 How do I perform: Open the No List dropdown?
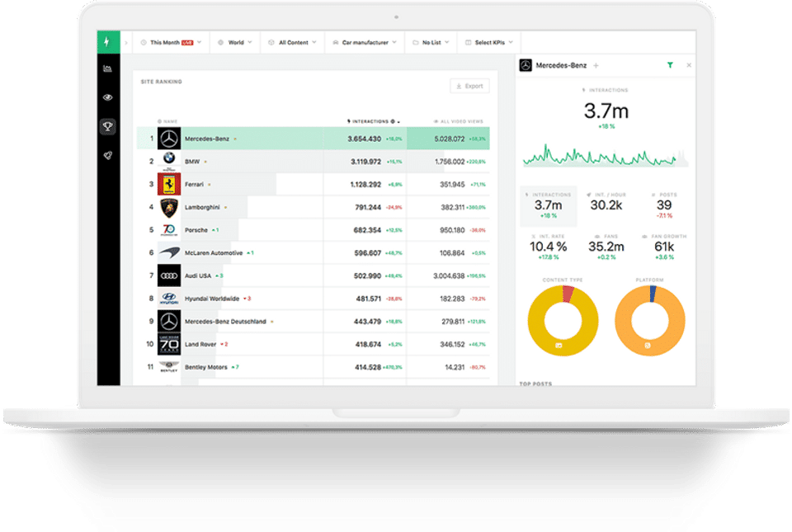[431, 42]
